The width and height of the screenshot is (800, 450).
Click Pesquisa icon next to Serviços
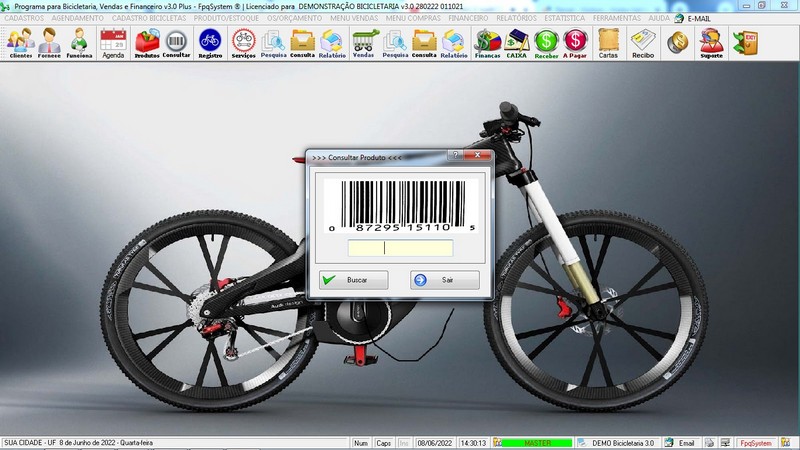pyautogui.click(x=273, y=43)
